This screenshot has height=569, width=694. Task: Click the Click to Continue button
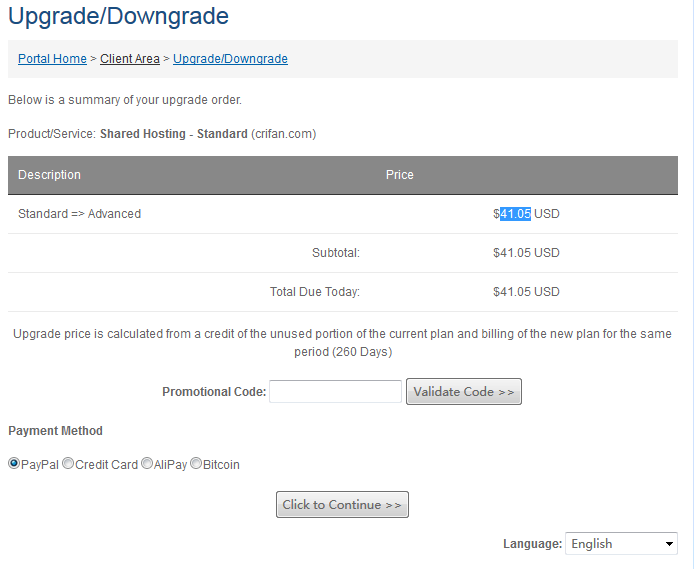point(342,505)
